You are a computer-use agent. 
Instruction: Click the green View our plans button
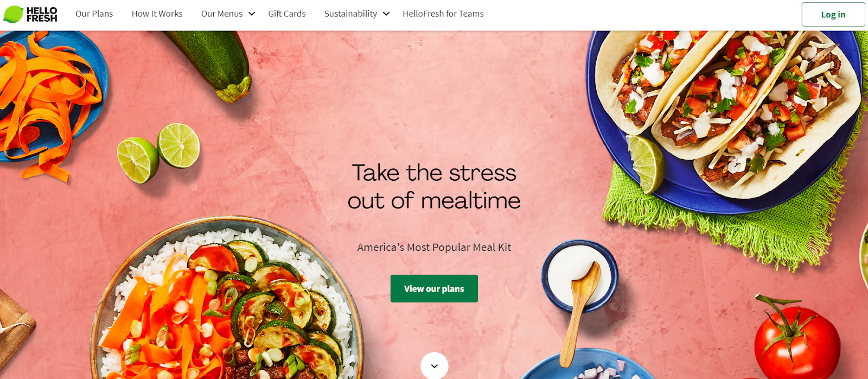tap(434, 288)
